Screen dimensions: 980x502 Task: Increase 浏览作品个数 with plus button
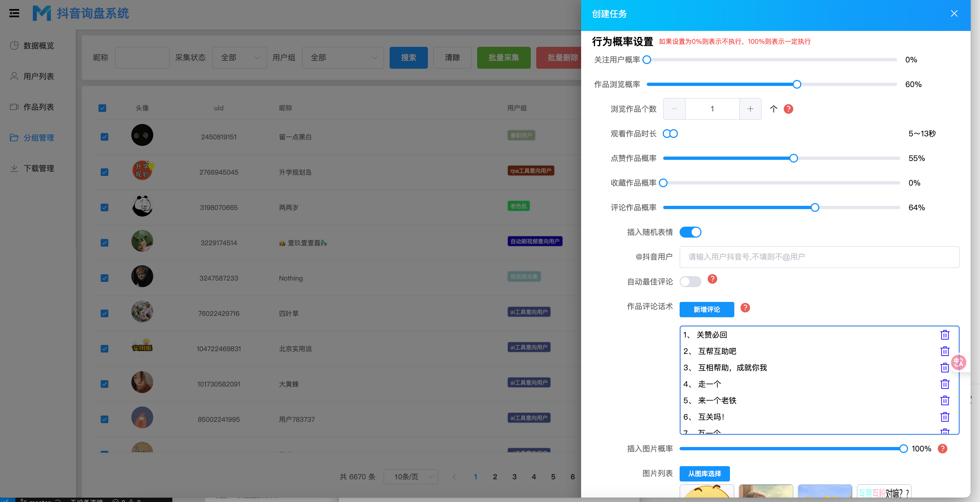tap(750, 109)
